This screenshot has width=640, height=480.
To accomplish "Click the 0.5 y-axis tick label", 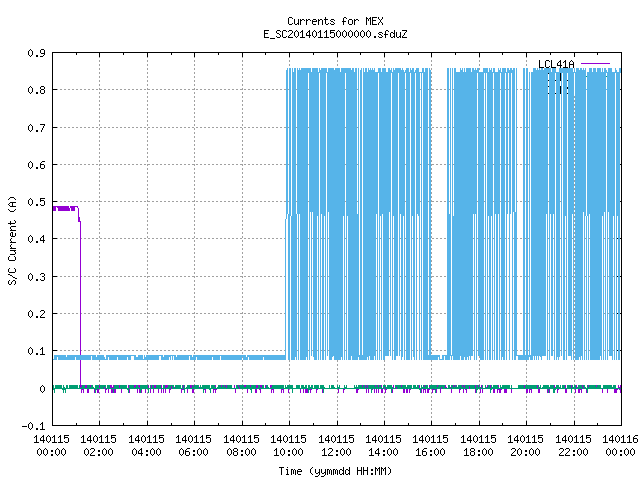I will 36,202.
